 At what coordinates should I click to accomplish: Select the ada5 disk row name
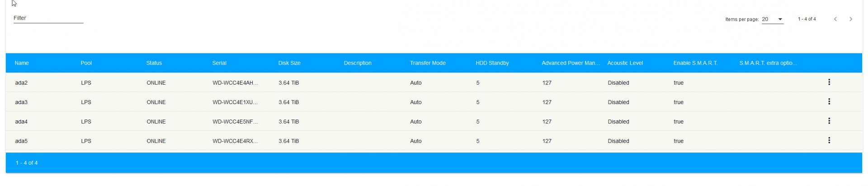(x=21, y=141)
